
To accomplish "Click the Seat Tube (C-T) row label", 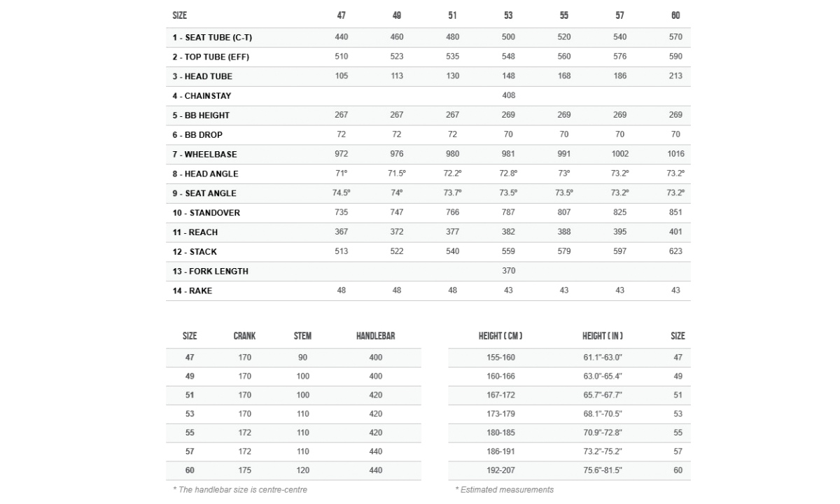I will pyautogui.click(x=212, y=37).
